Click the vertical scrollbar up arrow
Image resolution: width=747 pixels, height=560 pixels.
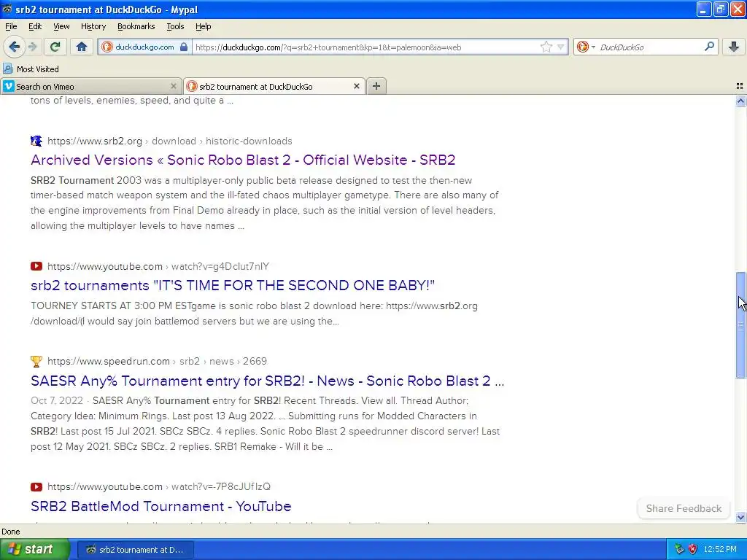[x=740, y=101]
